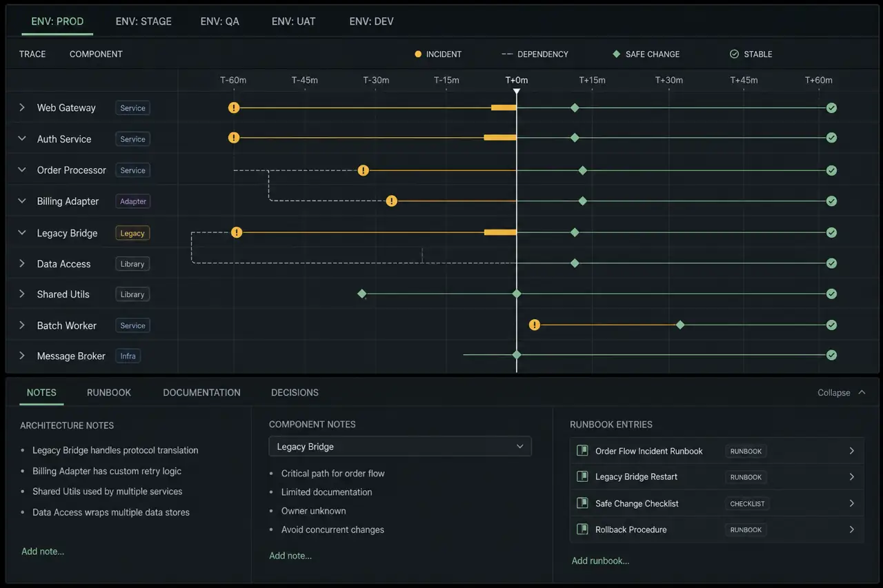Click the Shared Utils stable checkmark
The height and width of the screenshot is (588, 883).
point(832,294)
